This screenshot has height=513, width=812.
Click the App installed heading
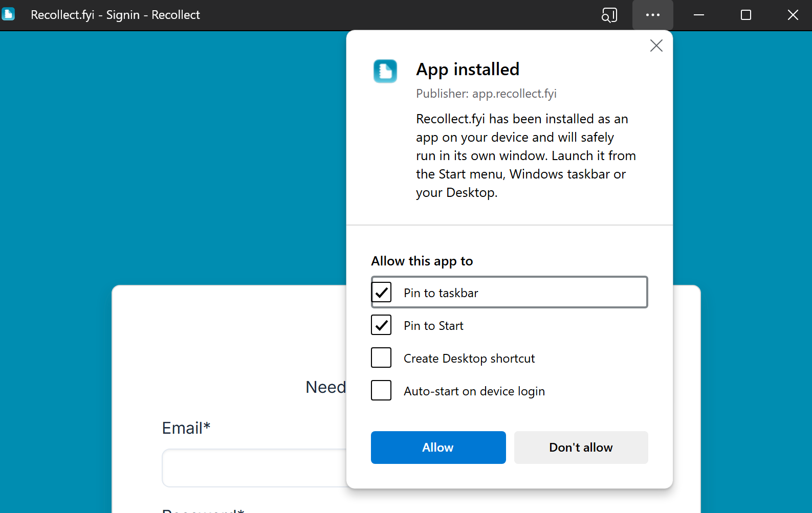[x=468, y=69]
